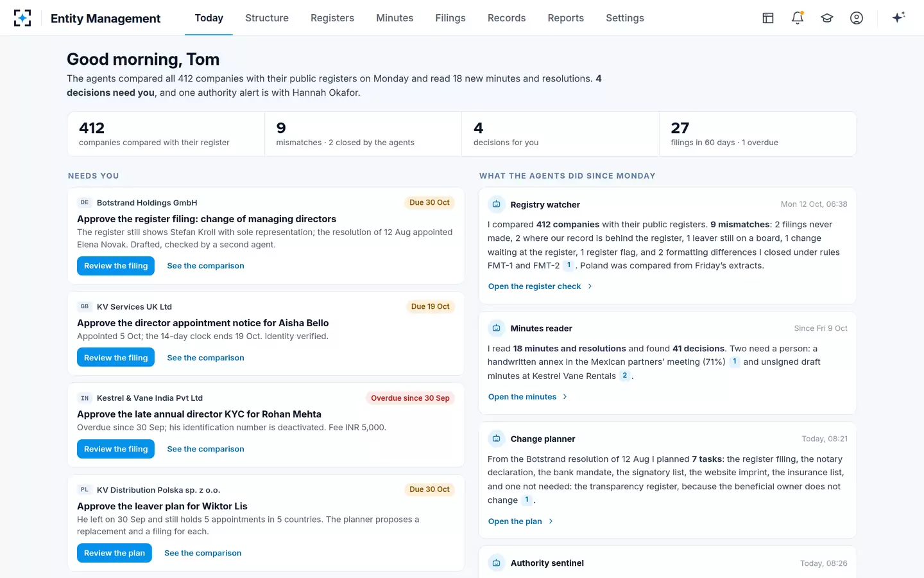Review the filing for Botstrand Holdings GmbH

[116, 266]
